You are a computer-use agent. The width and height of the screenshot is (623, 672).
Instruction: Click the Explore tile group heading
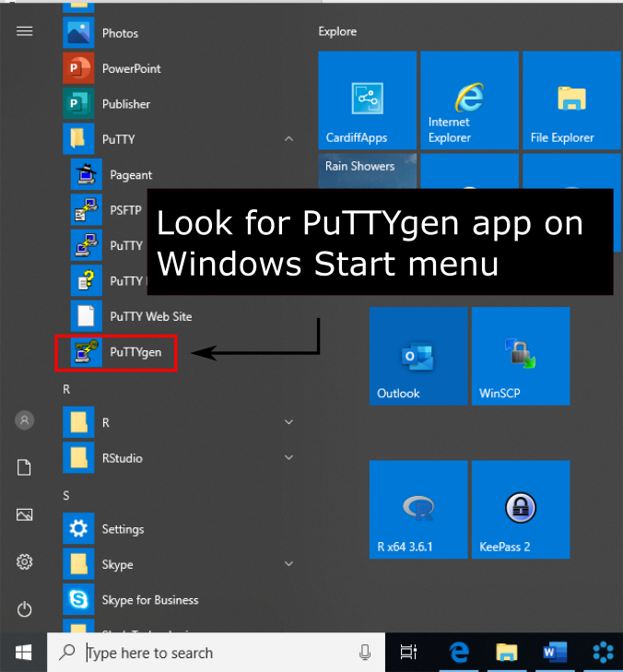(x=337, y=31)
